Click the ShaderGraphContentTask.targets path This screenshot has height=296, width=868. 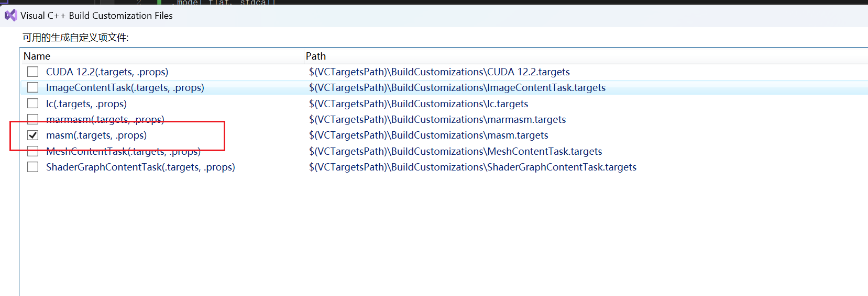[x=473, y=167]
